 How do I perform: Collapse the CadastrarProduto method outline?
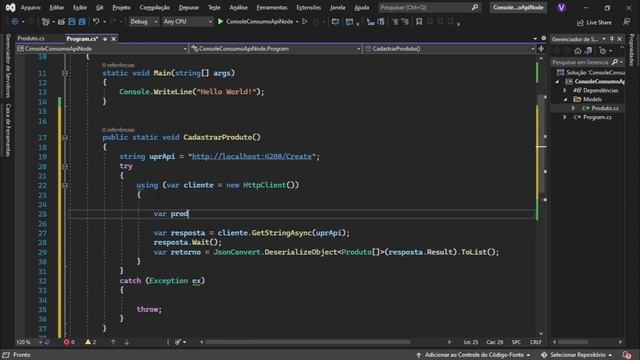(65, 138)
